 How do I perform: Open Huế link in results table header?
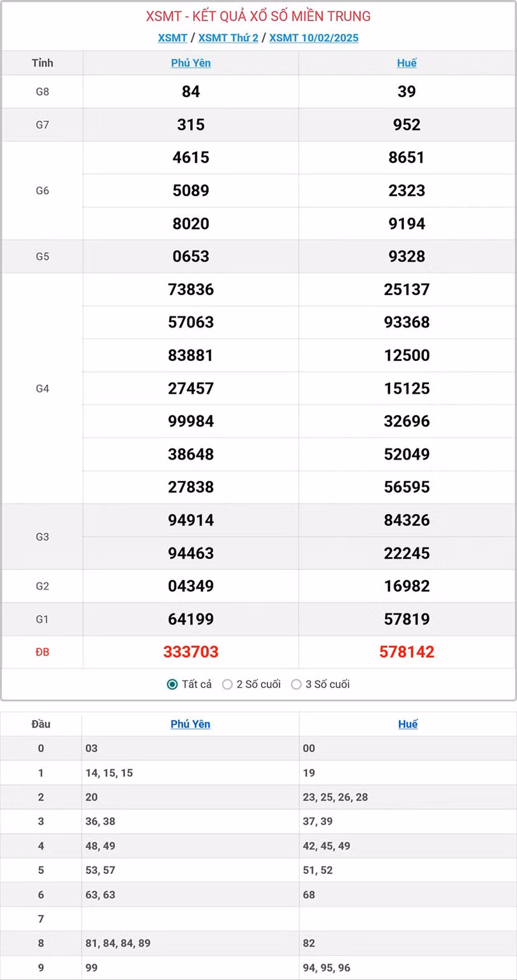[407, 63]
